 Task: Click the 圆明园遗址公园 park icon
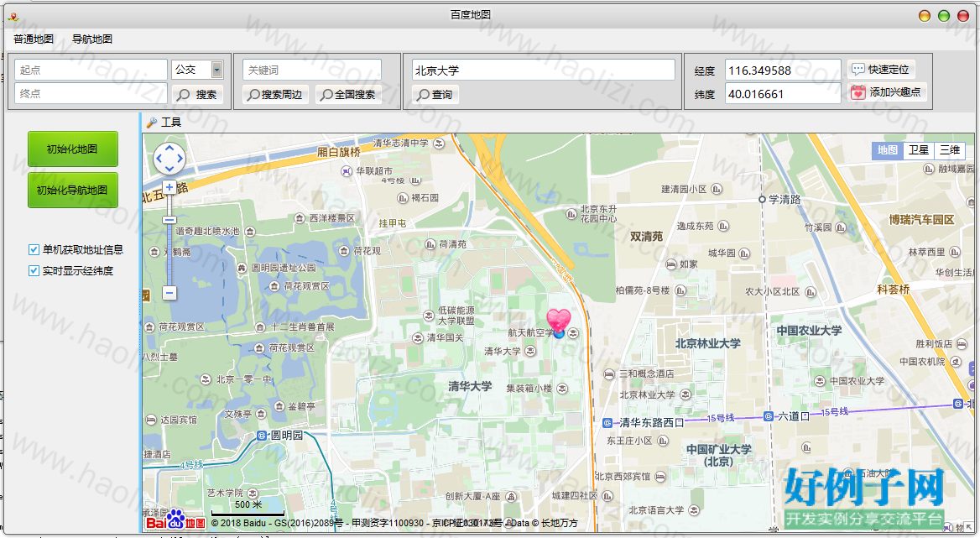tap(242, 268)
